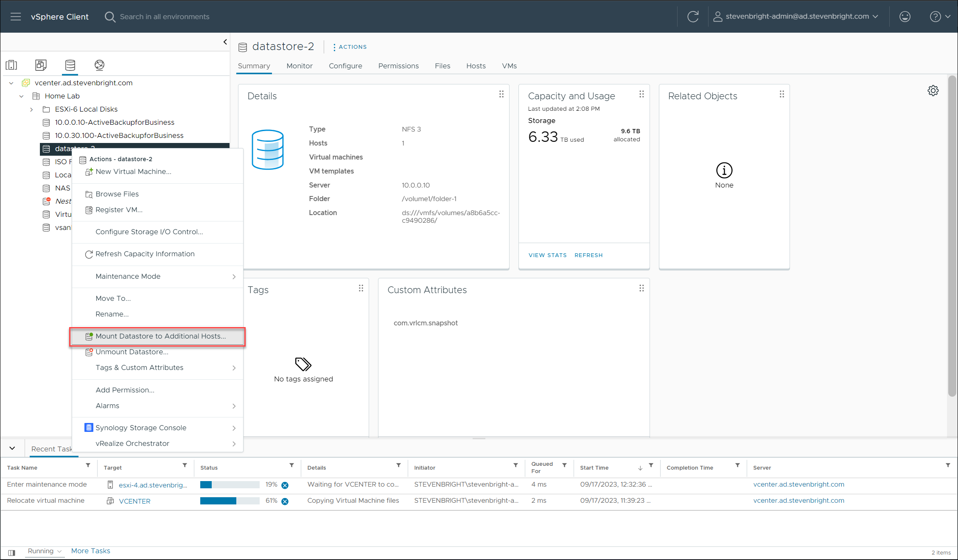Collapse the Recent Tasks panel chevron
Screen dimensions: 958x560
pyautogui.click(x=12, y=448)
